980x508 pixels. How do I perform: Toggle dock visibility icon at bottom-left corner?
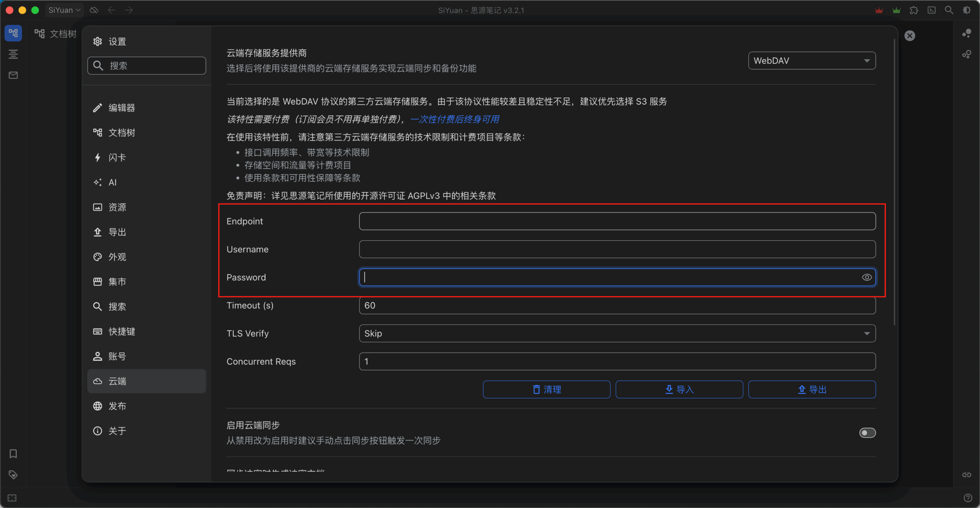click(x=12, y=498)
